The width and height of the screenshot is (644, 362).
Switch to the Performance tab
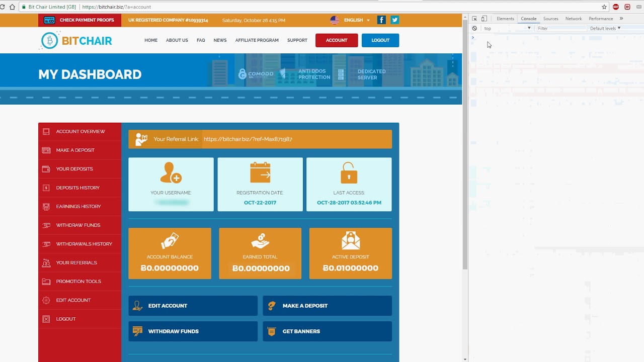pos(601,19)
